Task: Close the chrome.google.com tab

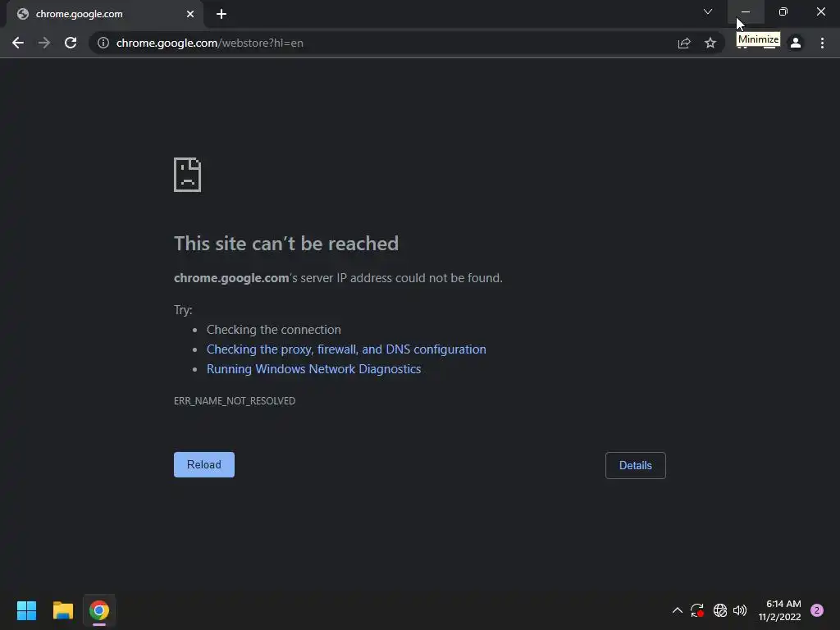Action: 190,14
